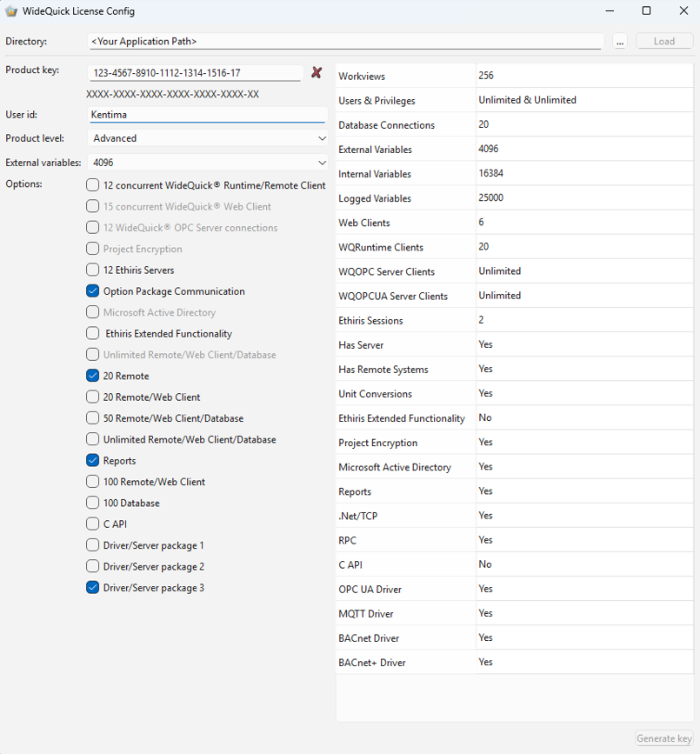Enable 50 Remote/Web Client/Database option
The image size is (700, 754).
[92, 418]
